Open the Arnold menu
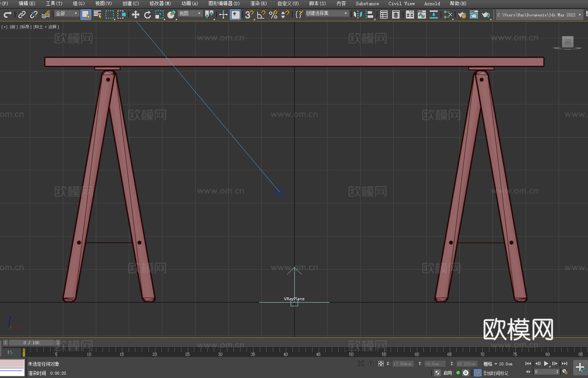The height and width of the screenshot is (378, 588). coord(432,3)
